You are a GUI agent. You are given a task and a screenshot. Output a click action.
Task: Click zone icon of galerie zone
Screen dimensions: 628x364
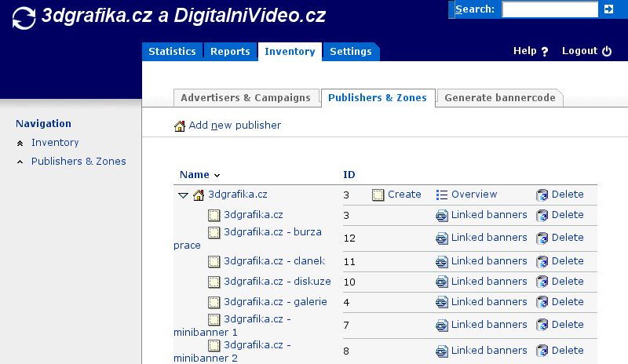pyautogui.click(x=214, y=302)
